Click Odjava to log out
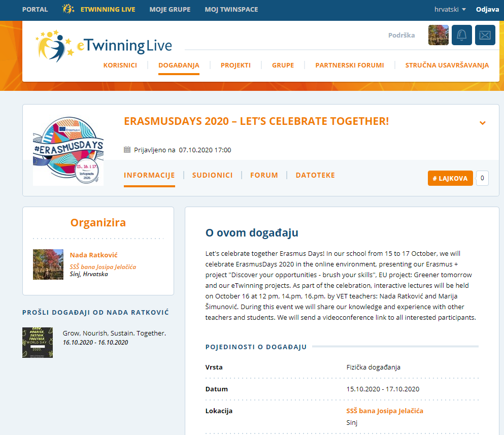Image resolution: width=504 pixels, height=435 pixels. pos(487,9)
